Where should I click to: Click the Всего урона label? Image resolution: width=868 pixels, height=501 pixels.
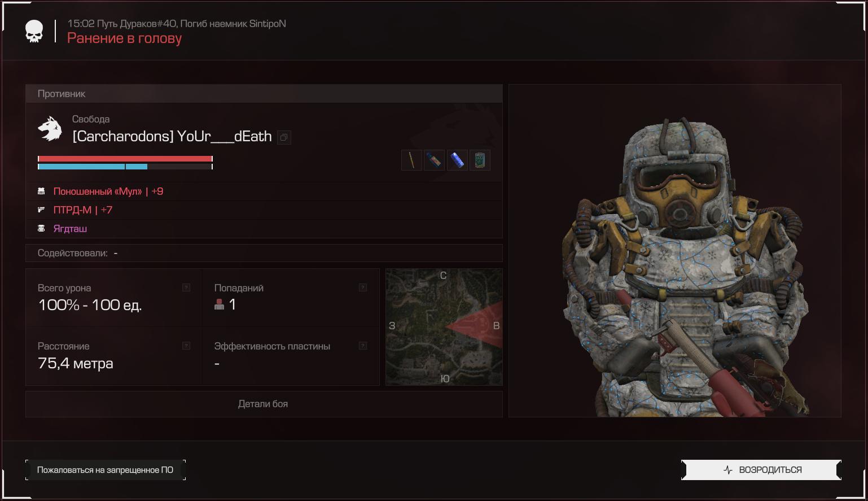tap(64, 288)
